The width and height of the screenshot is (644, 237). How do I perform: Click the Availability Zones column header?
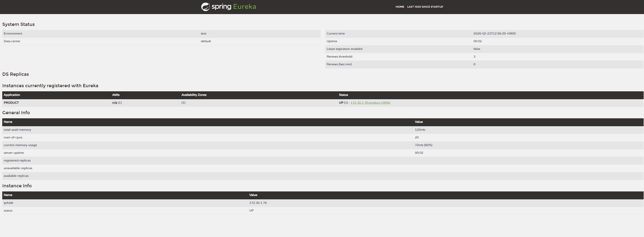194,95
